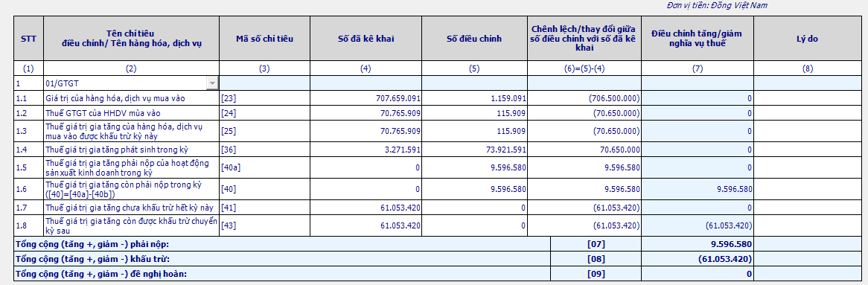This screenshot has width=868, height=285.
Task: Open the 01/GTGT dropdown arrow
Action: pos(212,83)
